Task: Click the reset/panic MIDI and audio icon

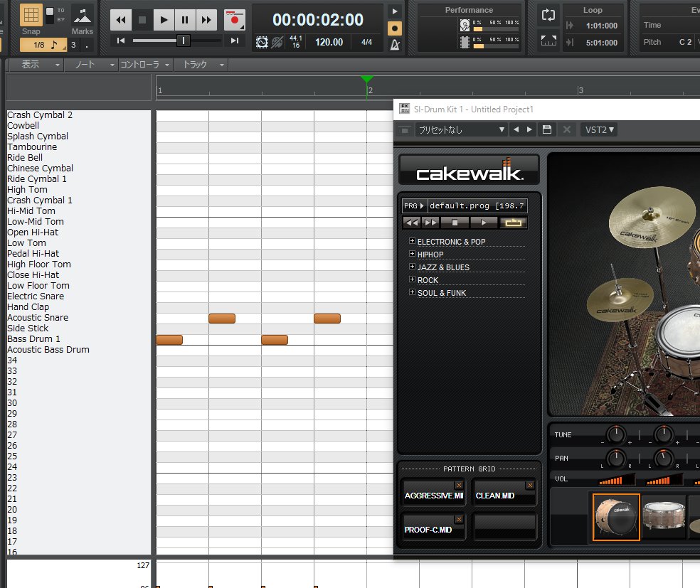Action: [x=277, y=43]
